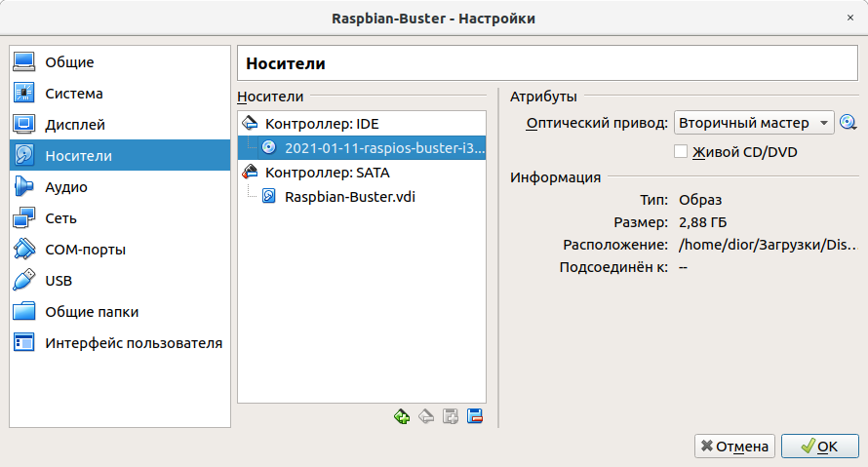Select the Контроллер: SATA tree row

tap(362, 173)
